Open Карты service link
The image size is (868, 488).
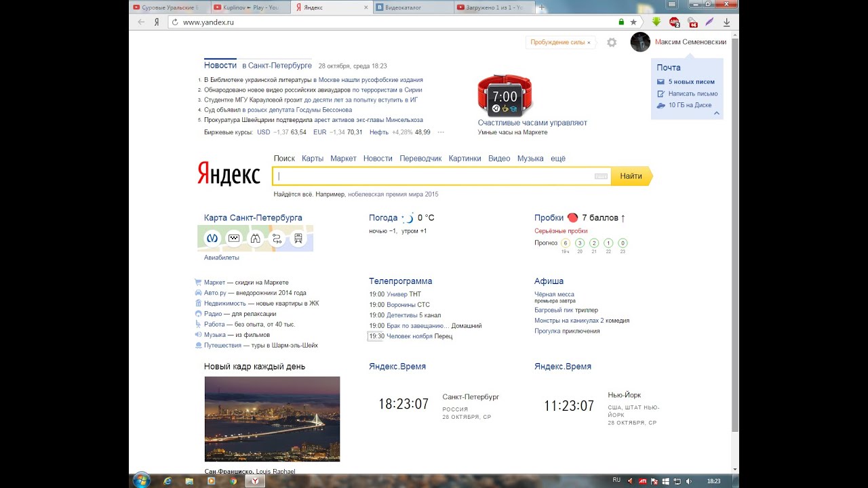tap(313, 159)
